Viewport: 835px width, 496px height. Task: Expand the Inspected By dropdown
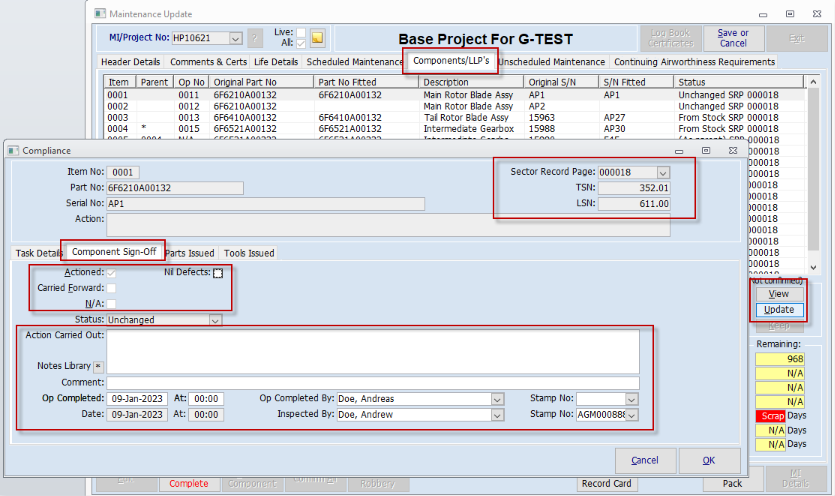(497, 414)
